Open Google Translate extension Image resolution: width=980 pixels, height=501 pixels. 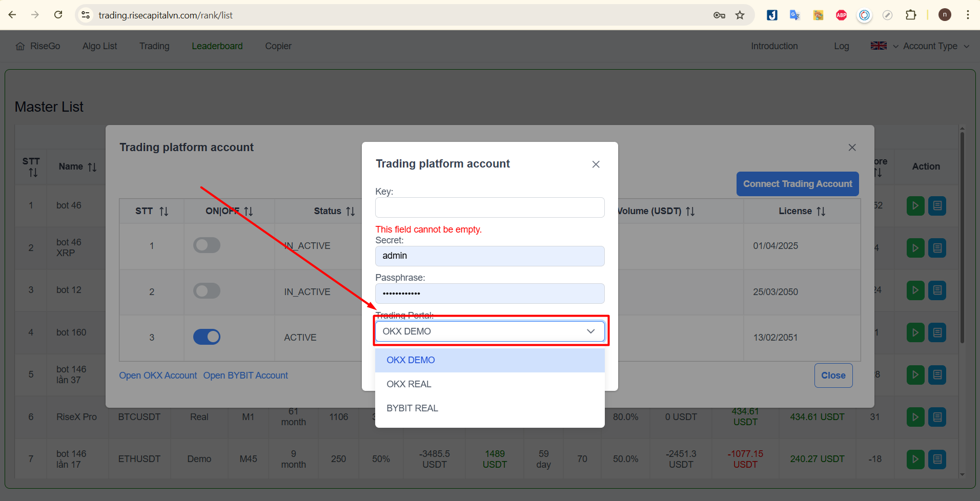795,15
